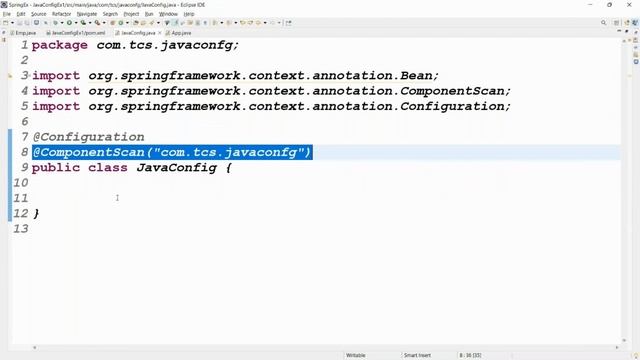
Task: Expand the Coverage dropdown arrow
Action: [x=90, y=23]
